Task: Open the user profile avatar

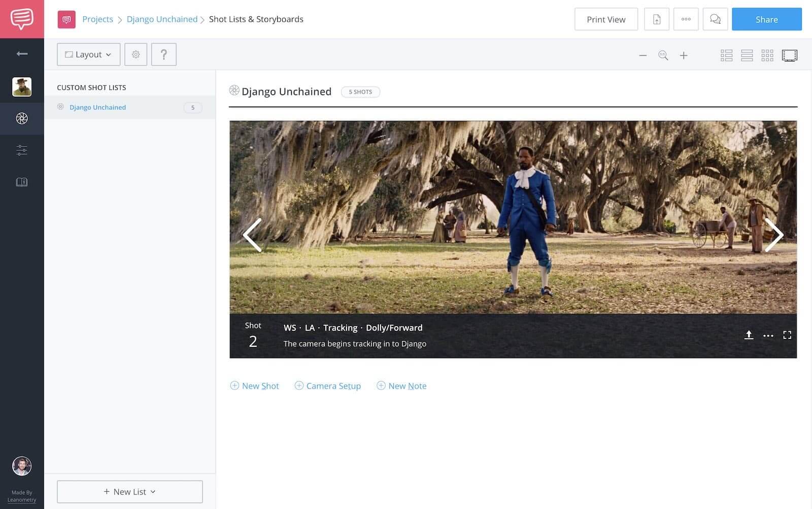Action: pyautogui.click(x=22, y=466)
